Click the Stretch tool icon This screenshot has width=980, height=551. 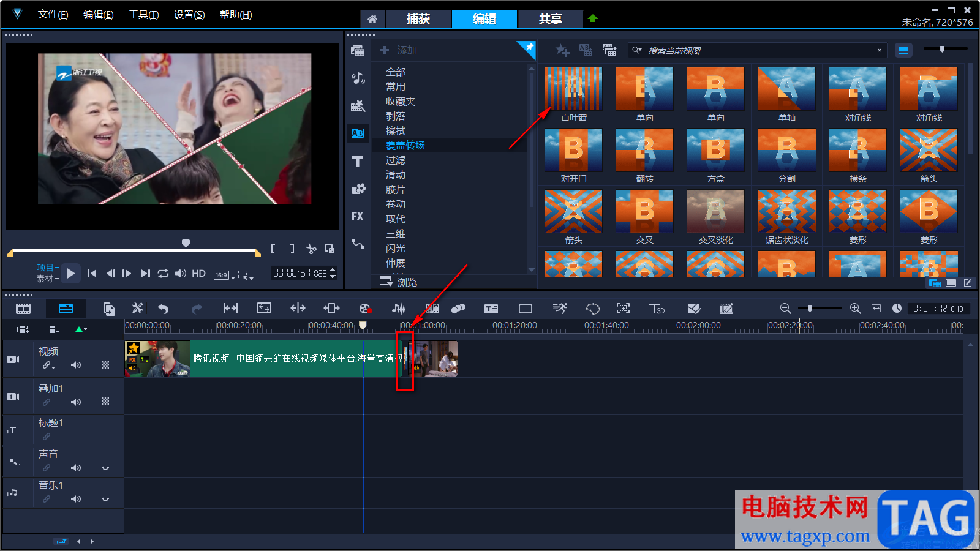(264, 308)
